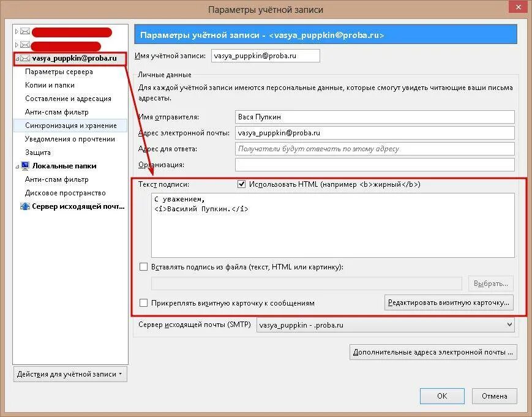Click the 'Адрес электронной почты' field
The width and height of the screenshot is (532, 417).
375,133
